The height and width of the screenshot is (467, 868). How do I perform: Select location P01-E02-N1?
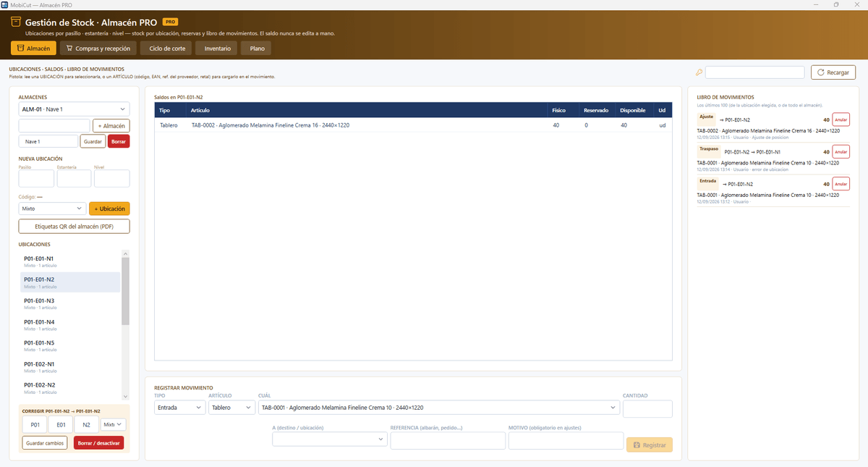70,366
